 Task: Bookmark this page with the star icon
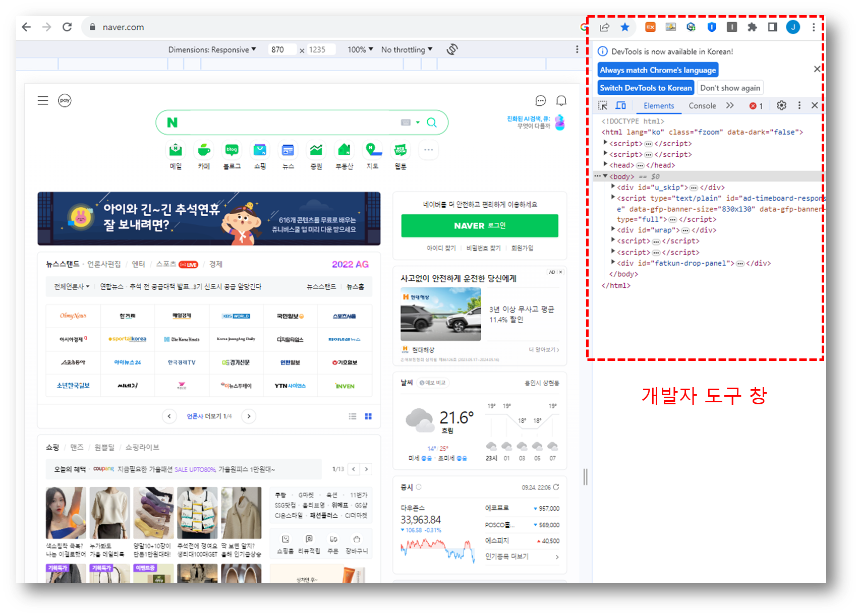(x=625, y=27)
